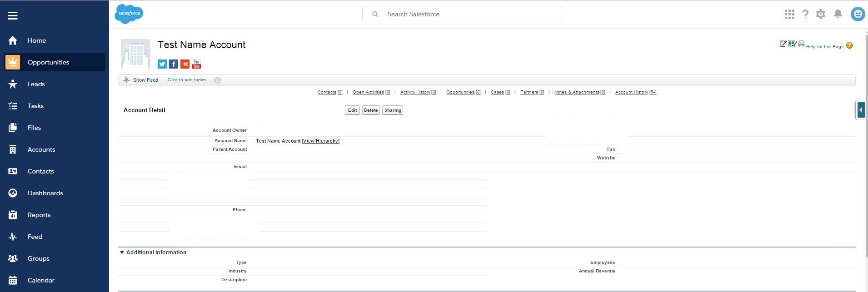Click Show Feed toggle button
This screenshot has width=868, height=292.
point(141,80)
